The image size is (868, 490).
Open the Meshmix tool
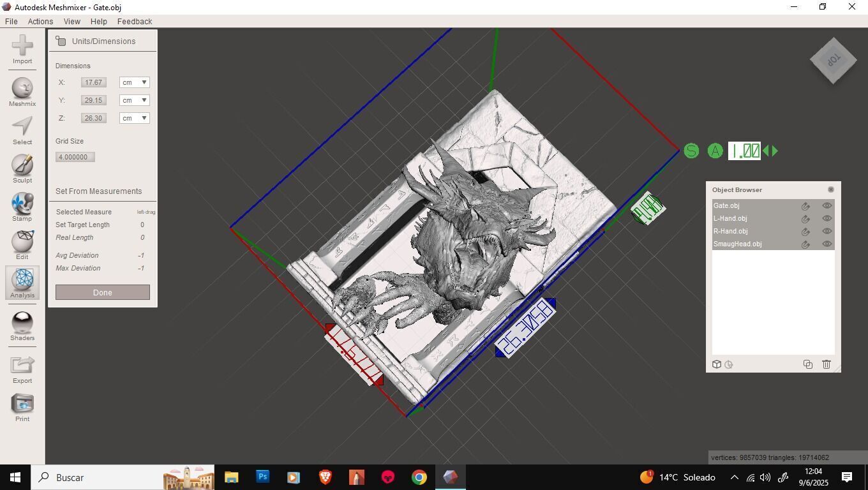22,93
